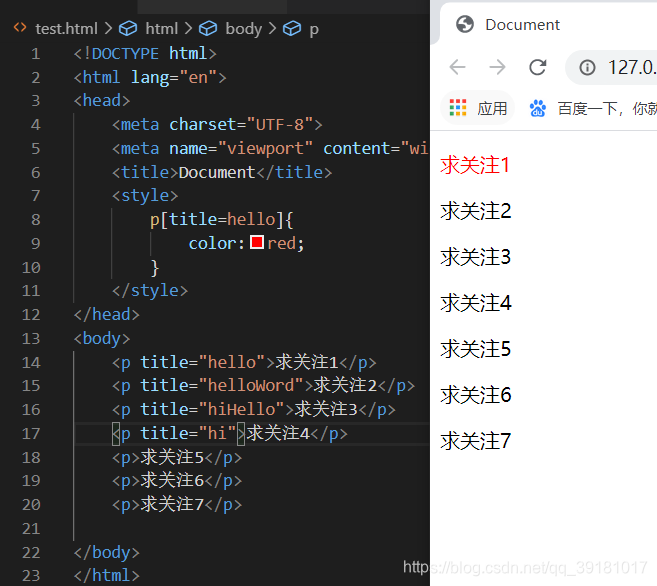
Task: Click the </html> closing tag
Action: point(106,576)
